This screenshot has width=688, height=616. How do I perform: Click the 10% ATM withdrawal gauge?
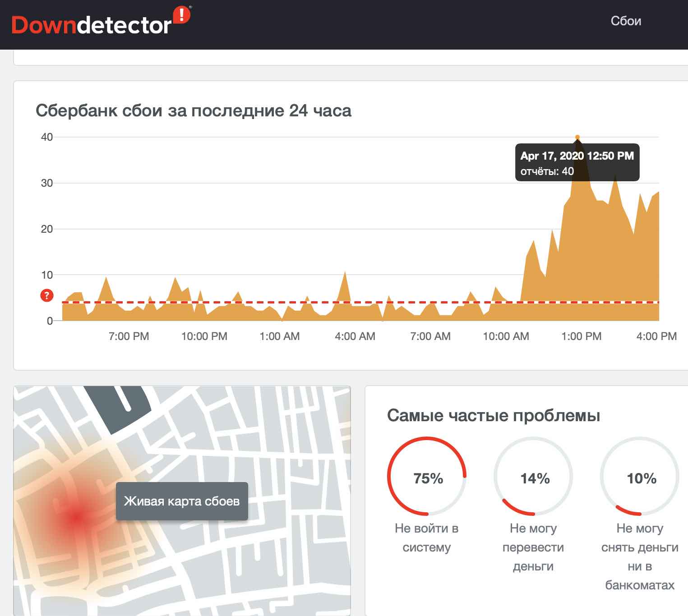coord(640,476)
